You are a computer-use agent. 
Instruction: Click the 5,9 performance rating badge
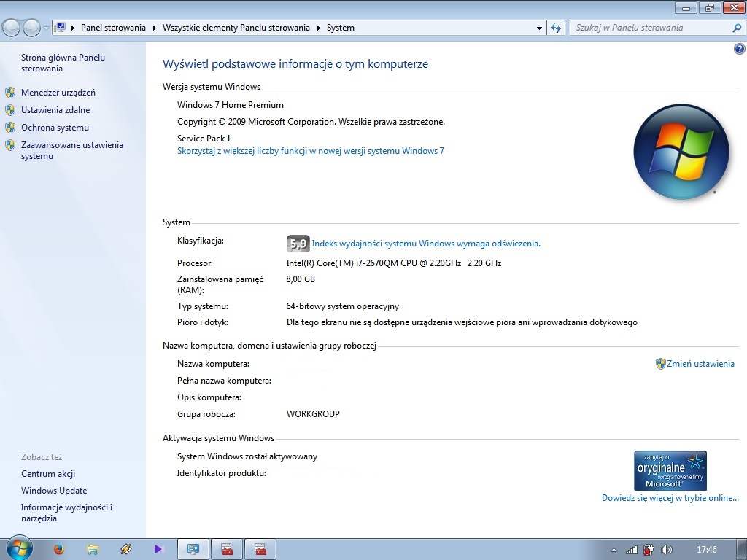coord(298,244)
